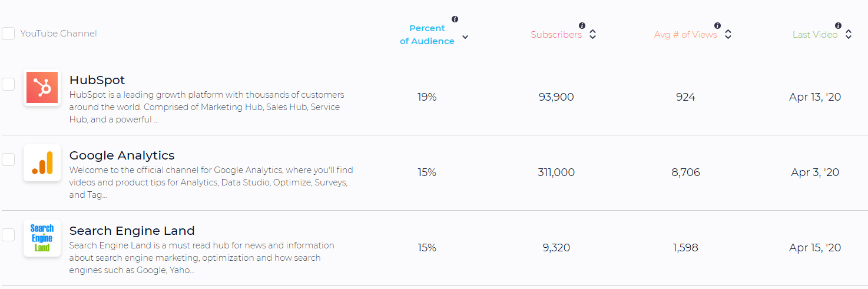The image size is (868, 289).
Task: Click info icon next to Subscribers header
Action: pyautogui.click(x=582, y=25)
